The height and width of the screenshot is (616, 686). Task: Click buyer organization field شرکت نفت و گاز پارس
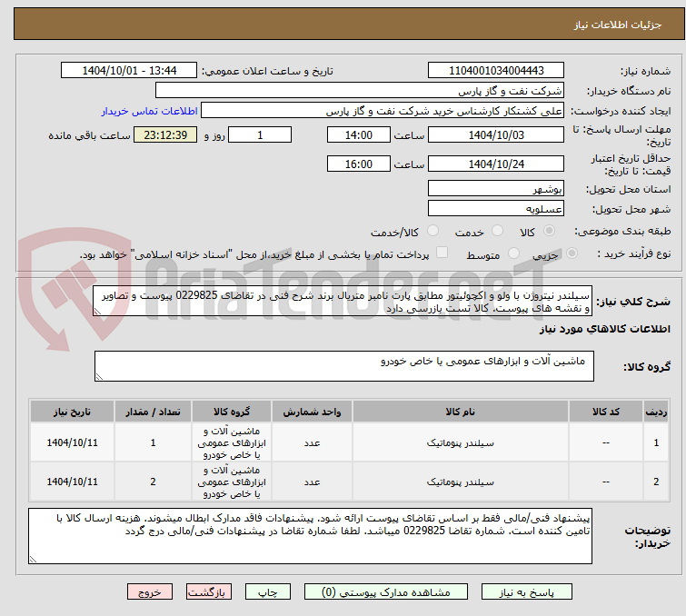click(x=360, y=91)
